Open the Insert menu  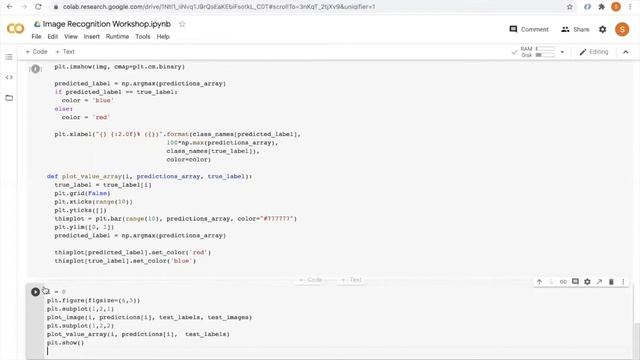(91, 37)
